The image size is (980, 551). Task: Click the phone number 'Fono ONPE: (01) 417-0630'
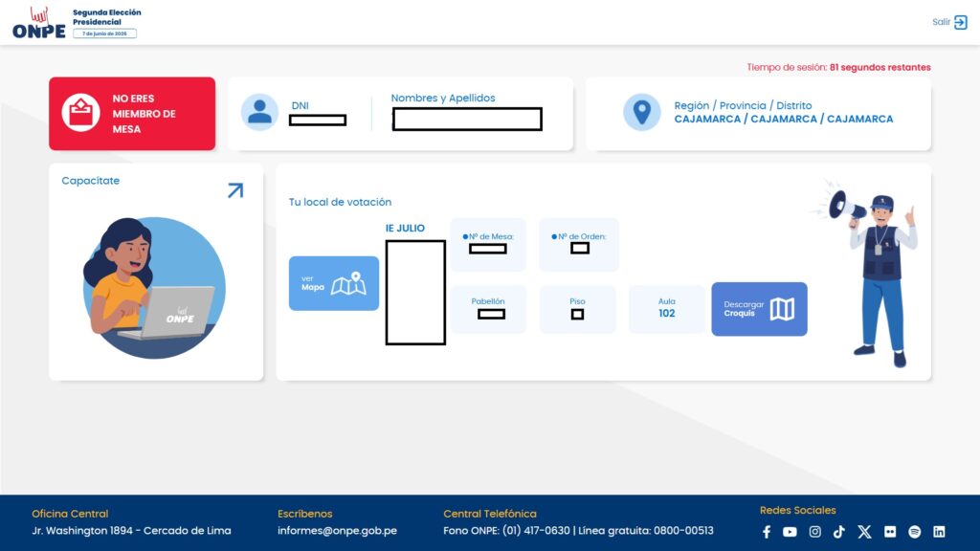507,530
